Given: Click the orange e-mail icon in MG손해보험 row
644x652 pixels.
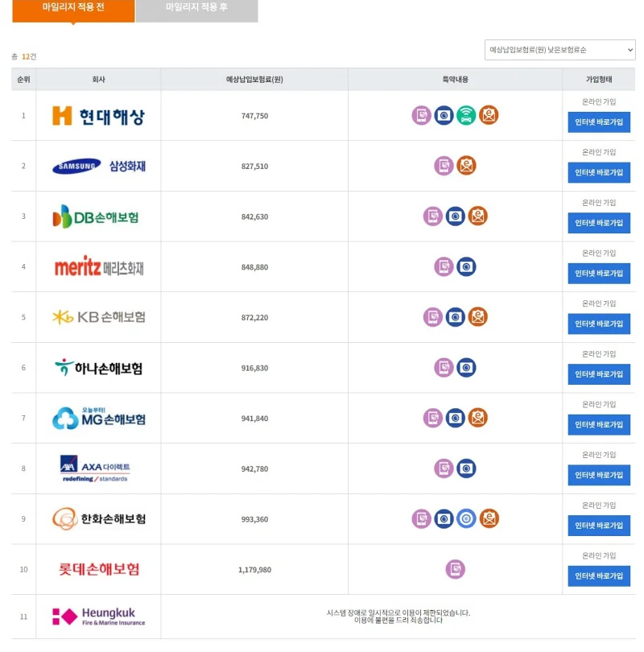Looking at the screenshot, I should point(477,418).
